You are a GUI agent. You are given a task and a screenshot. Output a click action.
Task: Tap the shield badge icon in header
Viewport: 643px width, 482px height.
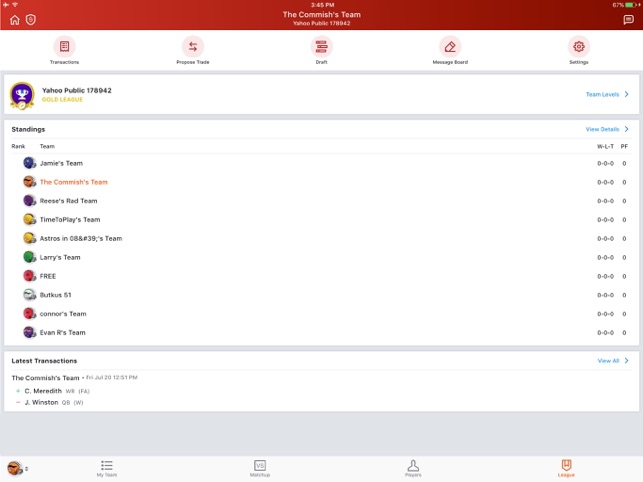tap(31, 20)
